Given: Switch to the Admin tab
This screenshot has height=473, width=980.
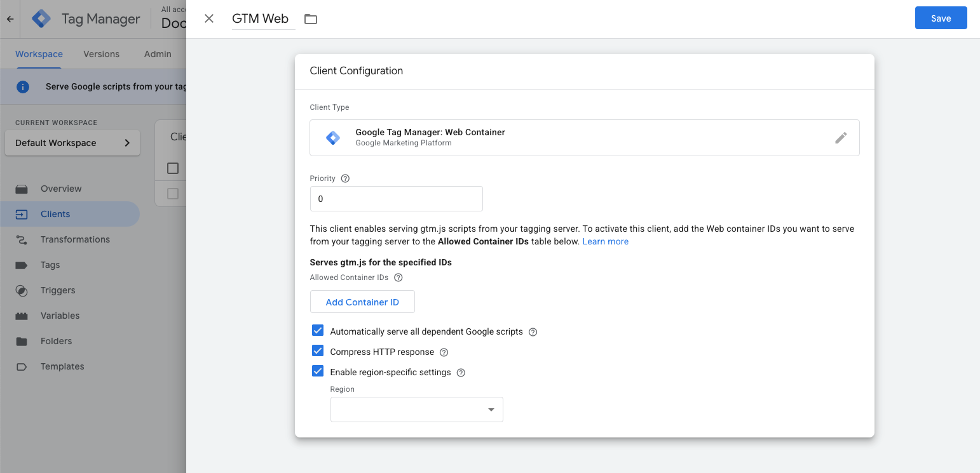Looking at the screenshot, I should coord(158,54).
